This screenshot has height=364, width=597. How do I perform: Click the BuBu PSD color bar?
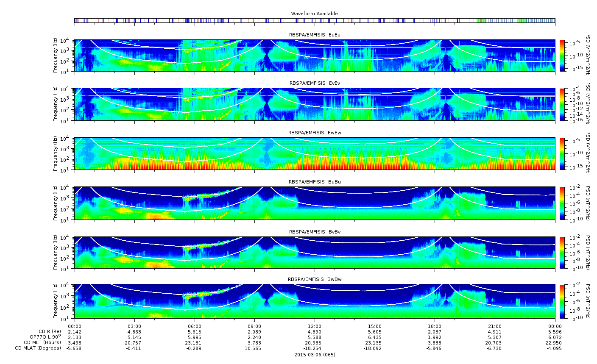coord(562,203)
